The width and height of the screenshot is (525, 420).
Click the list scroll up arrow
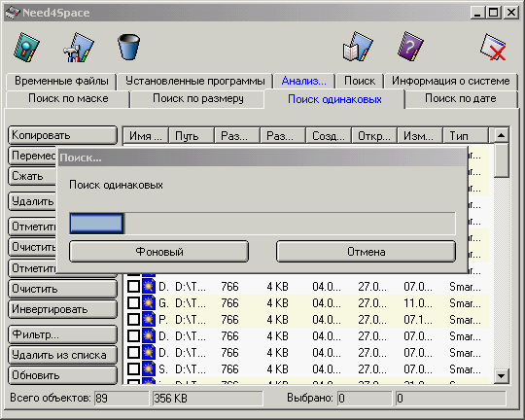[502, 135]
